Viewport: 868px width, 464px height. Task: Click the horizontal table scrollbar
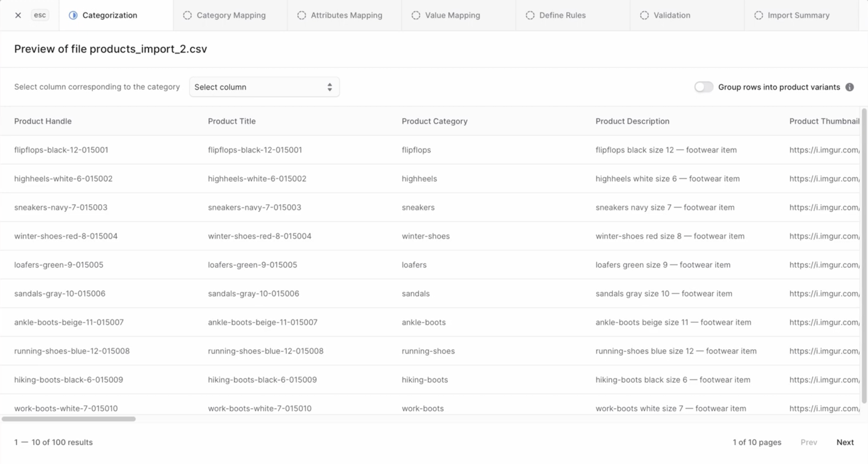pyautogui.click(x=69, y=419)
